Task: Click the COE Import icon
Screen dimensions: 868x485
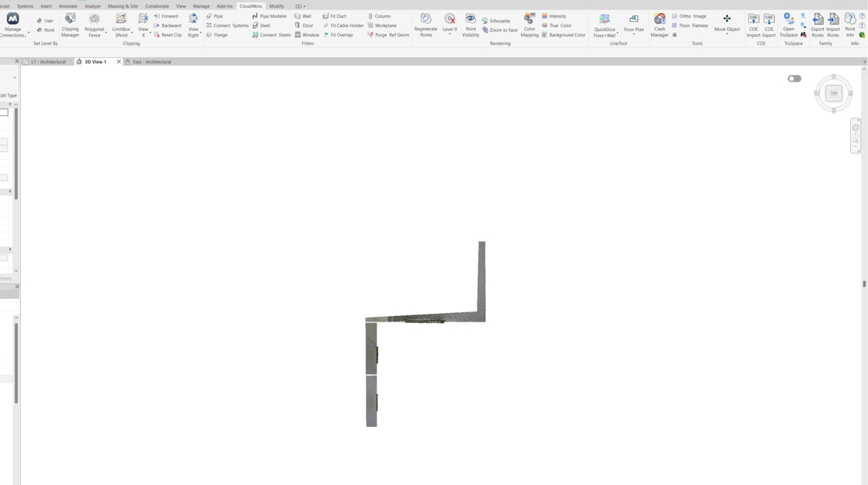Action: (x=753, y=24)
